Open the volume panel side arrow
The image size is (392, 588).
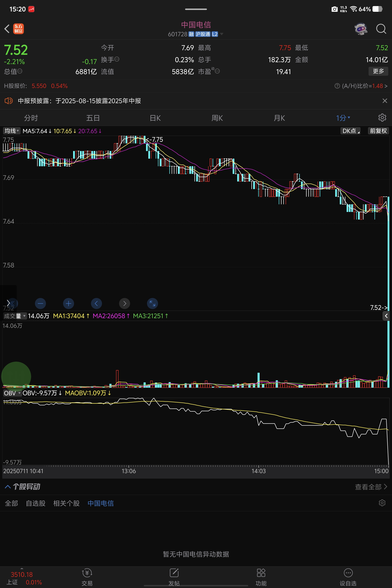click(386, 316)
